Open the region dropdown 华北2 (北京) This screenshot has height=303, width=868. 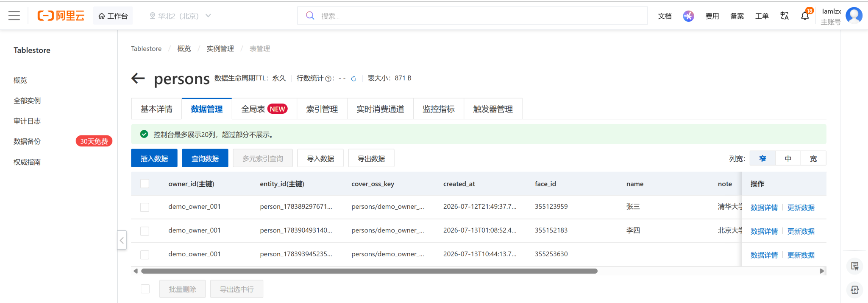coord(180,16)
